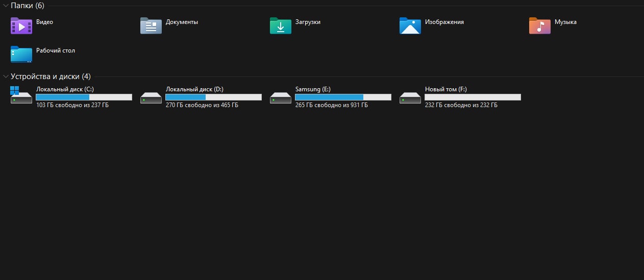Open the Загрузки folder icon
644x280 pixels.
(x=281, y=26)
